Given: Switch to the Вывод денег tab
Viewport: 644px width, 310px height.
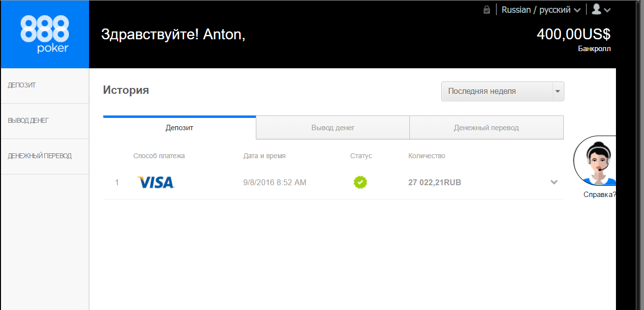Looking at the screenshot, I should 333,128.
